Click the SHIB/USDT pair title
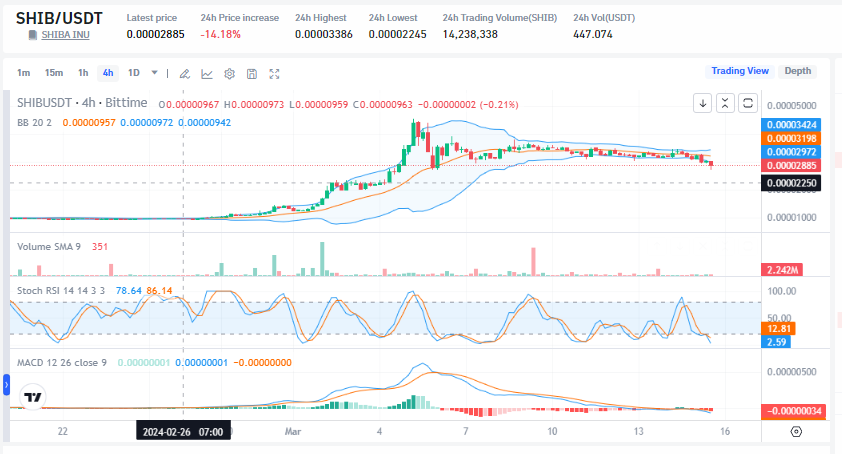The image size is (842, 454). coord(59,18)
